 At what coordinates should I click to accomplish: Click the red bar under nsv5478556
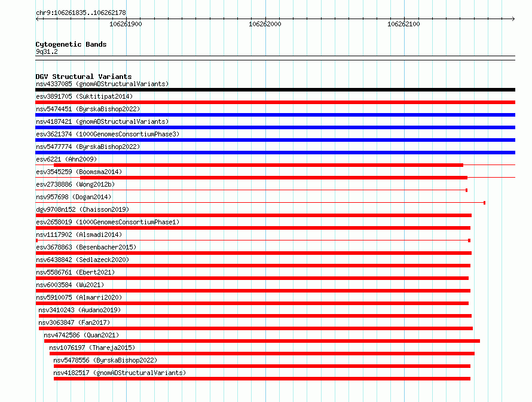point(262,366)
